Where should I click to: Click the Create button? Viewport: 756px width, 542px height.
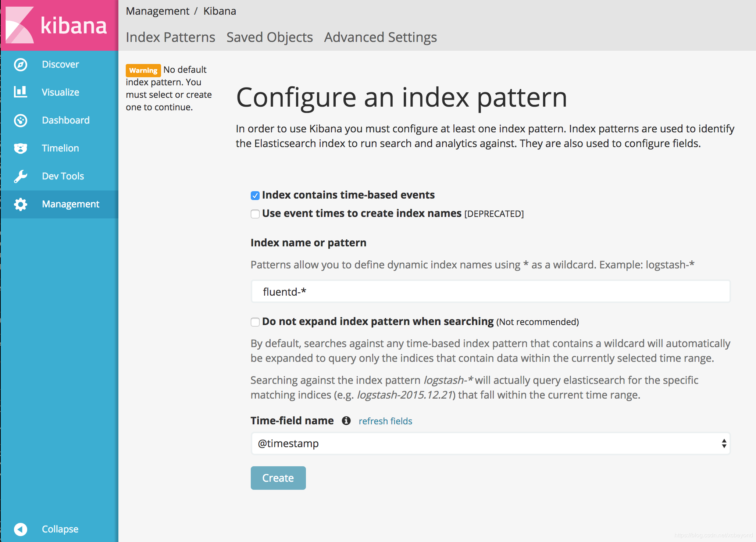[278, 478]
